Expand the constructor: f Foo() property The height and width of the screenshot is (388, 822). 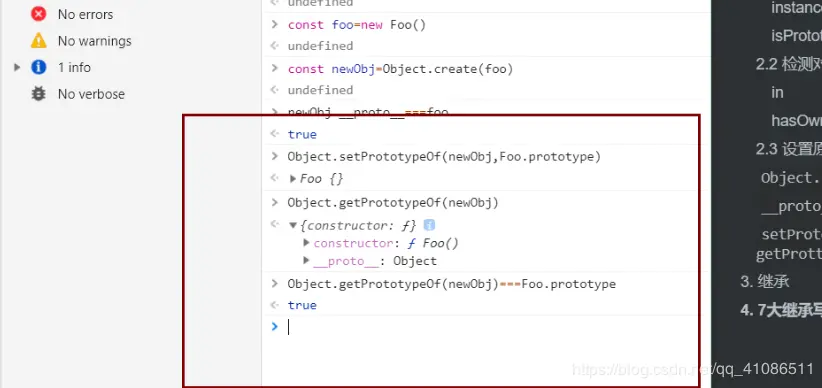(307, 243)
